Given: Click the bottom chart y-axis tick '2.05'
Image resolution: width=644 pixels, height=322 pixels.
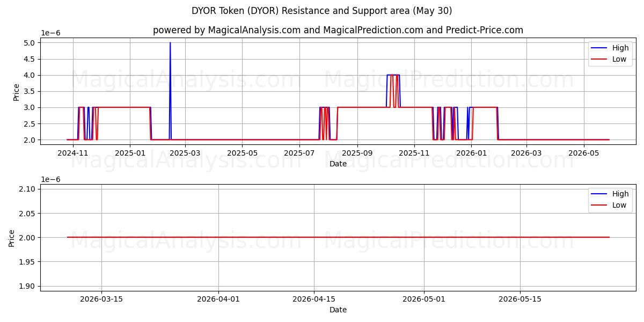Looking at the screenshot, I should [27, 213].
